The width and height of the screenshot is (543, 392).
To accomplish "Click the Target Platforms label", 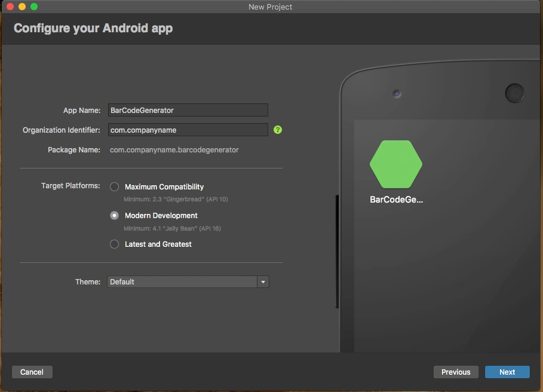I will 70,186.
